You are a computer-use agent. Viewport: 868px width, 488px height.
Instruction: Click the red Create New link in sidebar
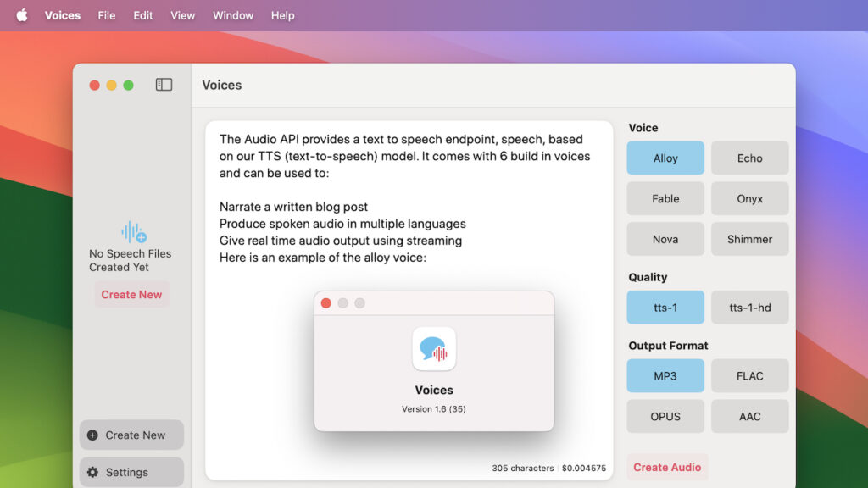[131, 294]
